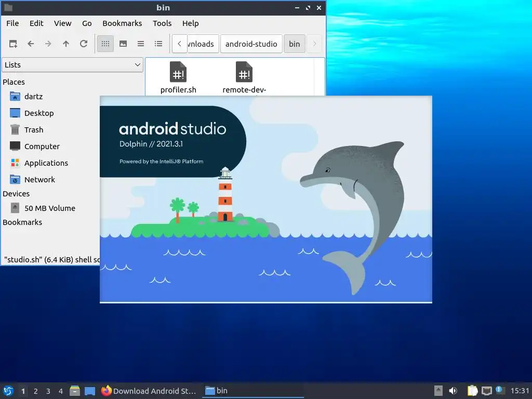Select the remote-dev script file
Image resolution: width=532 pixels, height=399 pixels.
(x=244, y=77)
